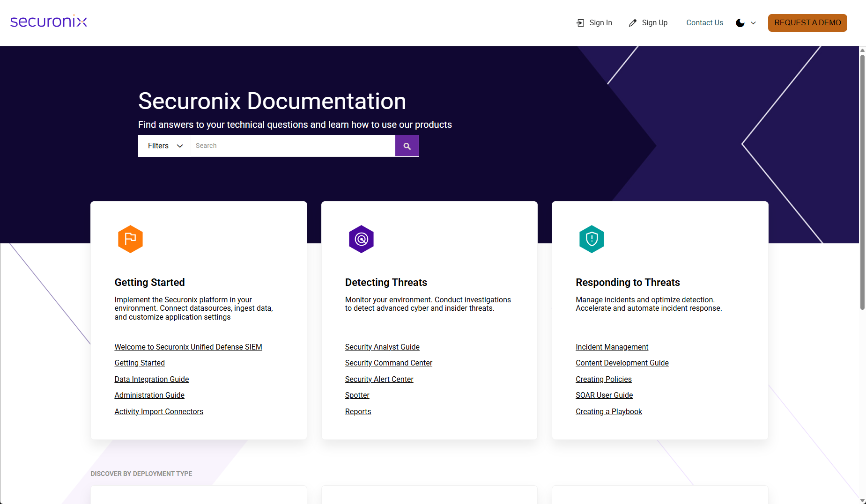The width and height of the screenshot is (866, 504).
Task: Click the purple Detecting Threats radar icon
Action: pyautogui.click(x=361, y=239)
